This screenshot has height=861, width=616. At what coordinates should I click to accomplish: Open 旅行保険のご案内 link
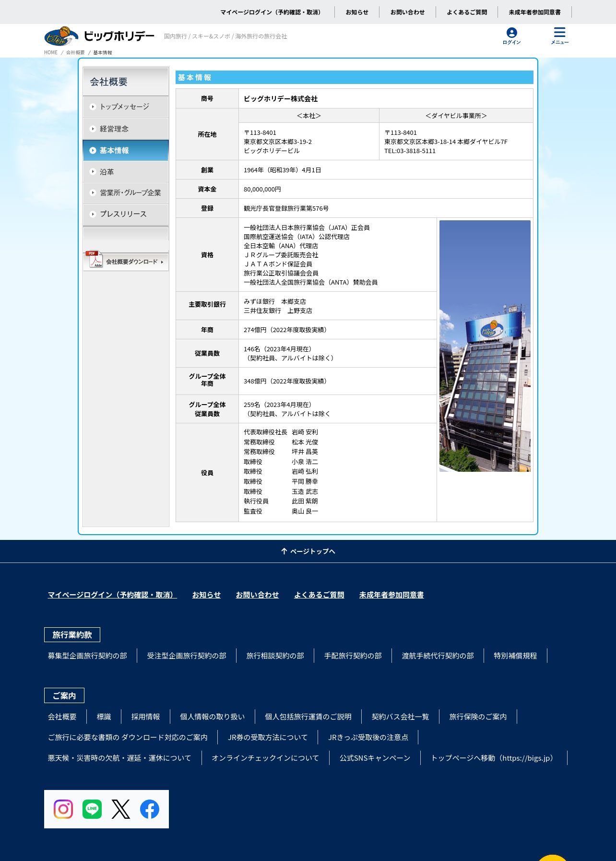(x=478, y=717)
